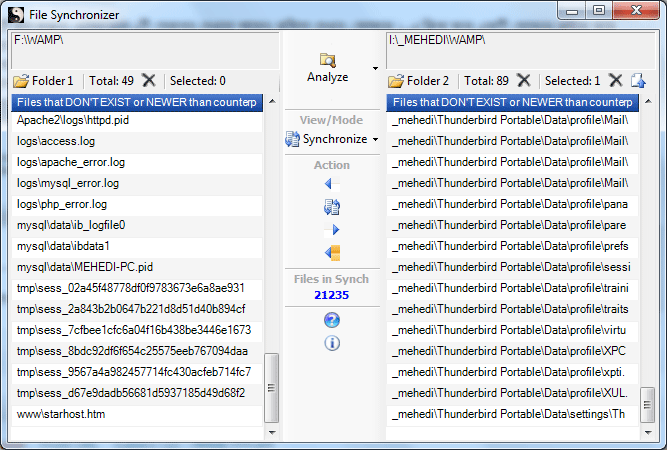Click the left list scrollbar thumb
Viewport: 667px width, 450px height.
pyautogui.click(x=271, y=387)
